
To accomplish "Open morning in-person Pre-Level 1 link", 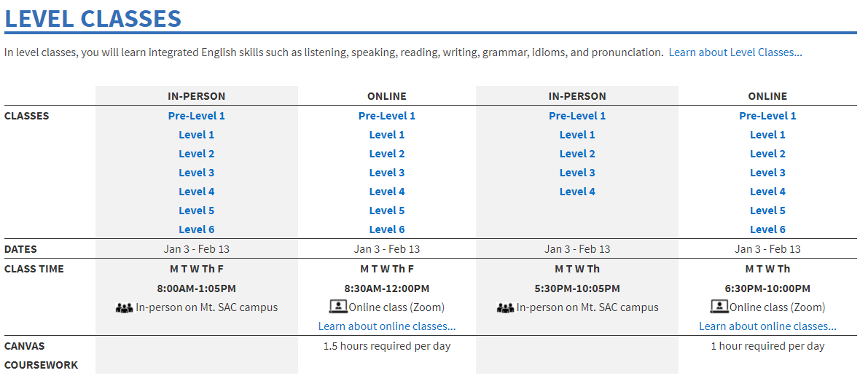I will [197, 116].
